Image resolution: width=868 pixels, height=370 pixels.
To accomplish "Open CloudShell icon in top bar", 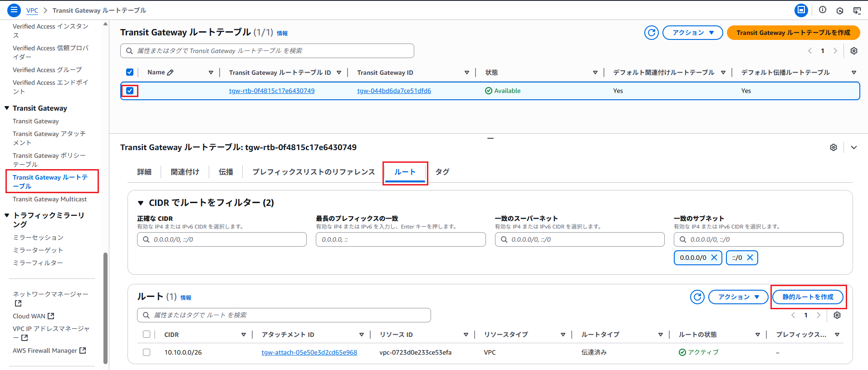I will (x=801, y=10).
